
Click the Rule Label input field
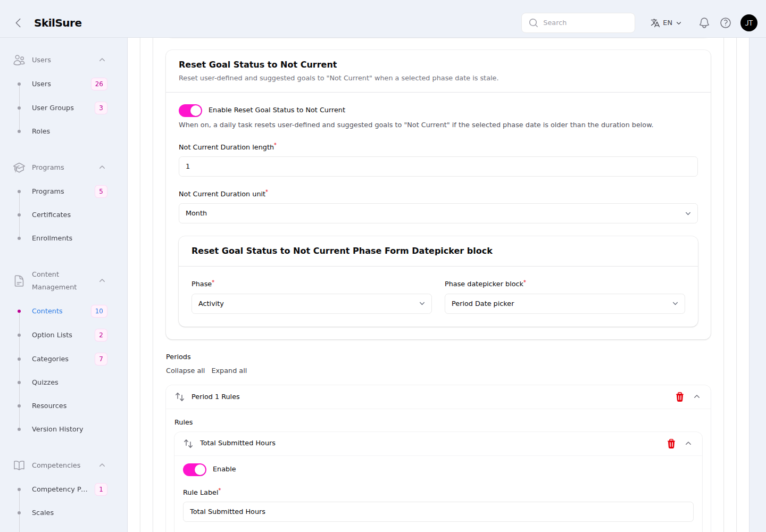438,512
